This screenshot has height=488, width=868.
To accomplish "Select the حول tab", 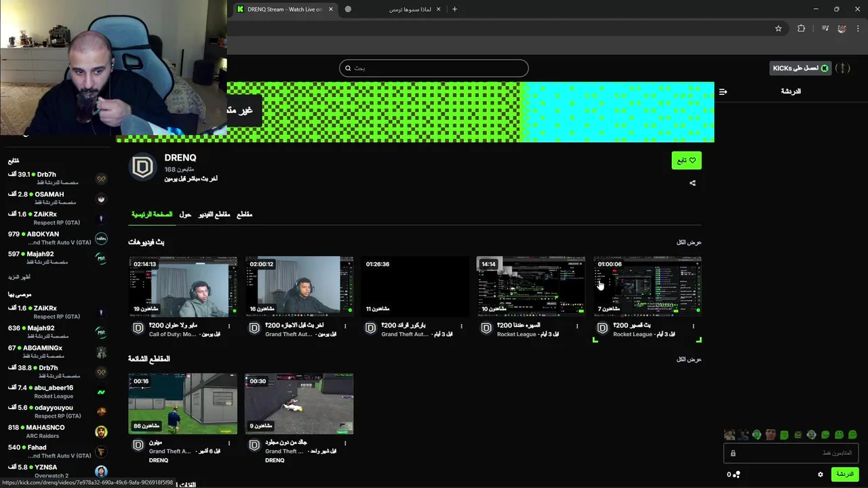I will point(185,214).
